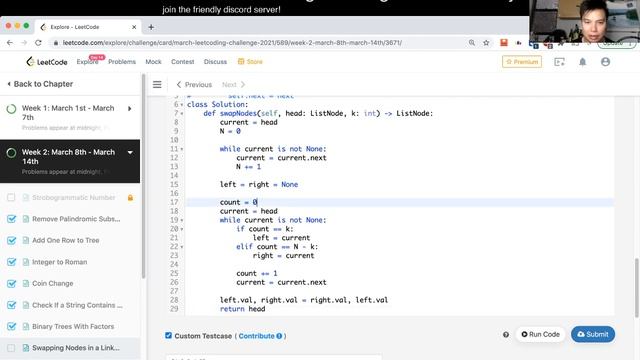Go Back to Chapter
The image size is (640, 360).
pos(40,84)
